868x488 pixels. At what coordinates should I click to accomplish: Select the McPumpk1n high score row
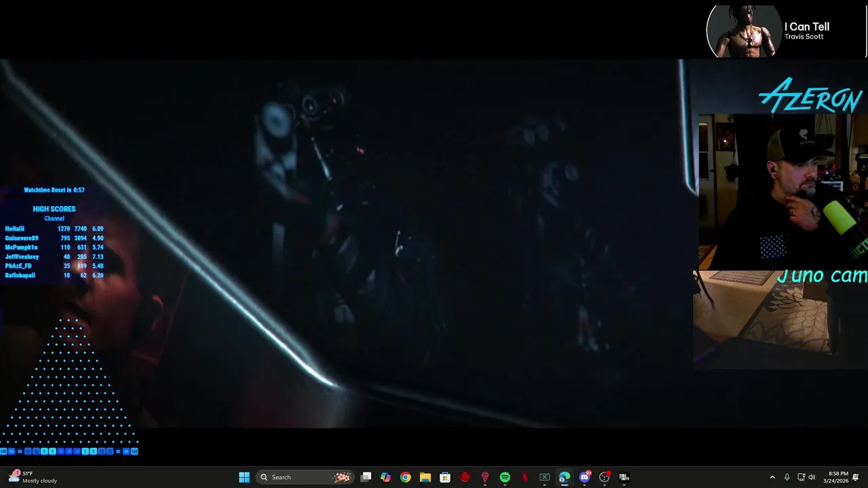(x=54, y=247)
